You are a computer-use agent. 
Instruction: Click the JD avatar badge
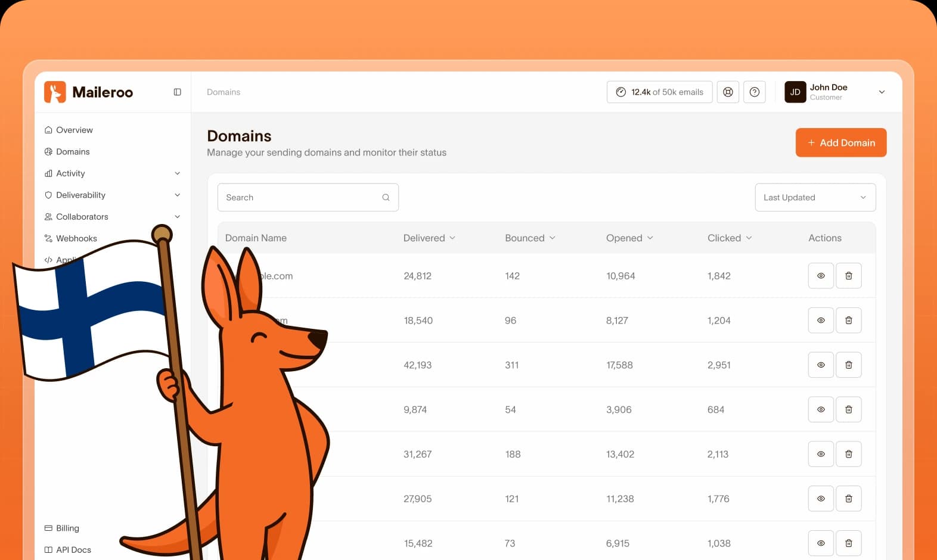click(x=795, y=92)
